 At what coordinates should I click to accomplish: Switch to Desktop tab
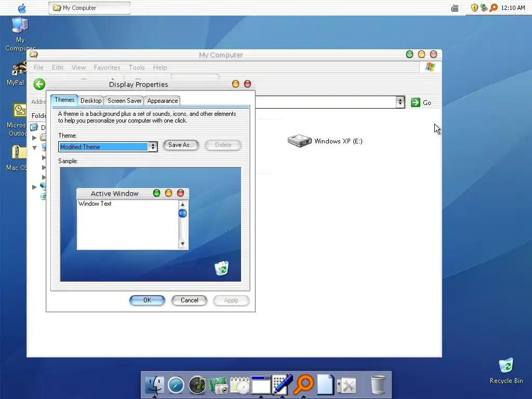point(91,101)
